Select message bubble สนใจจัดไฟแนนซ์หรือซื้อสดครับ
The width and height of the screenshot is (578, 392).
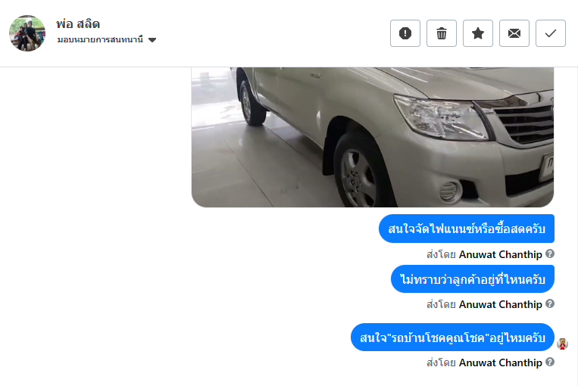(x=467, y=229)
